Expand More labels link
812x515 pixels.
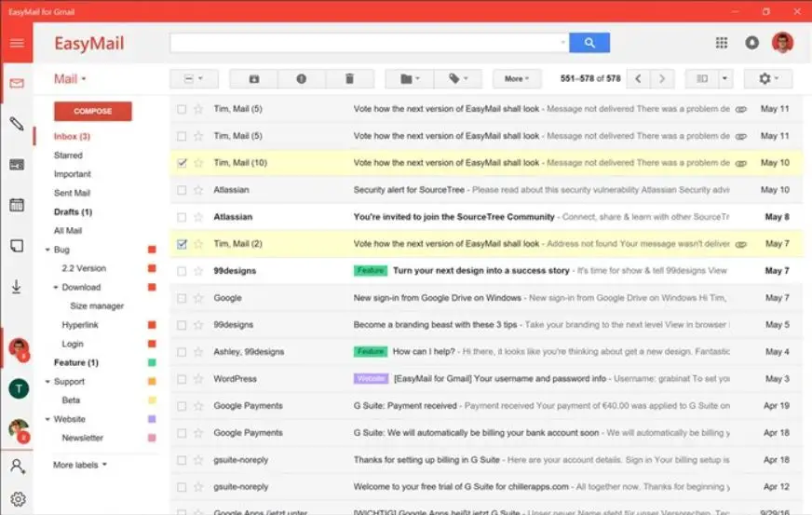pos(80,465)
